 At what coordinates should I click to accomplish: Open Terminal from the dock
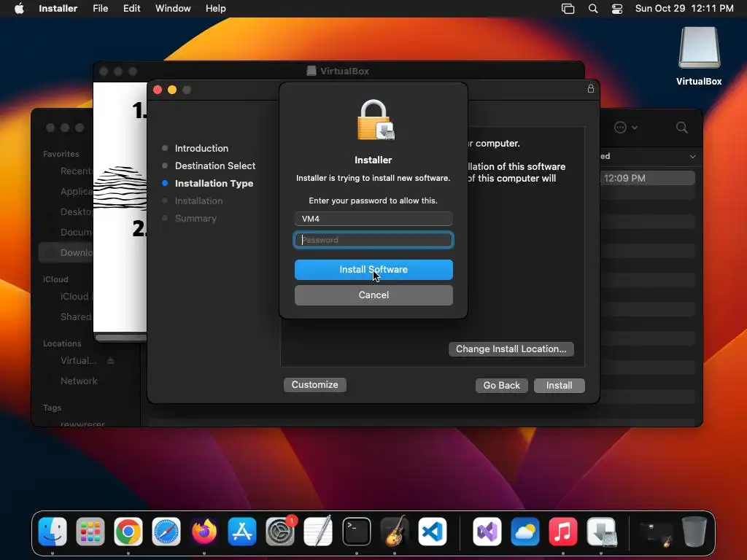(x=356, y=531)
